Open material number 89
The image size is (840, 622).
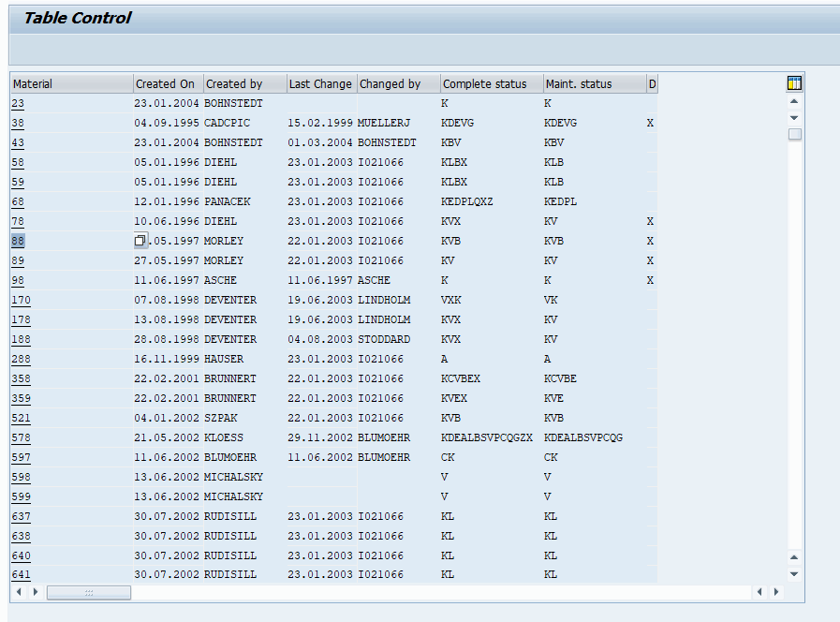pyautogui.click(x=18, y=260)
